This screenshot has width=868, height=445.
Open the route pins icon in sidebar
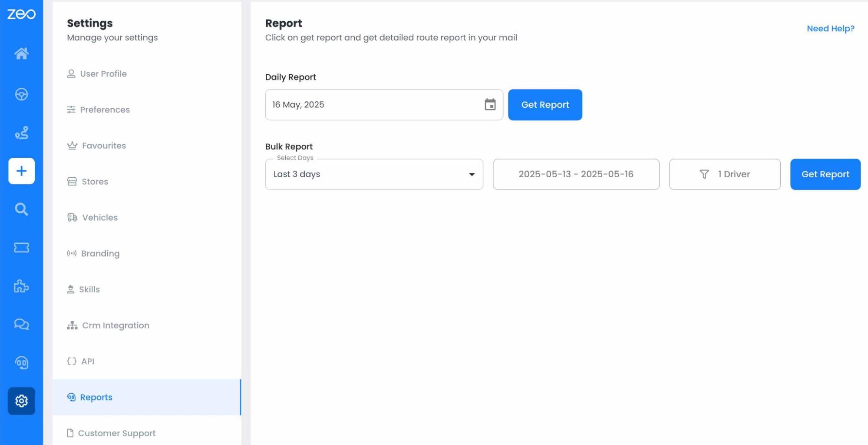tap(21, 133)
